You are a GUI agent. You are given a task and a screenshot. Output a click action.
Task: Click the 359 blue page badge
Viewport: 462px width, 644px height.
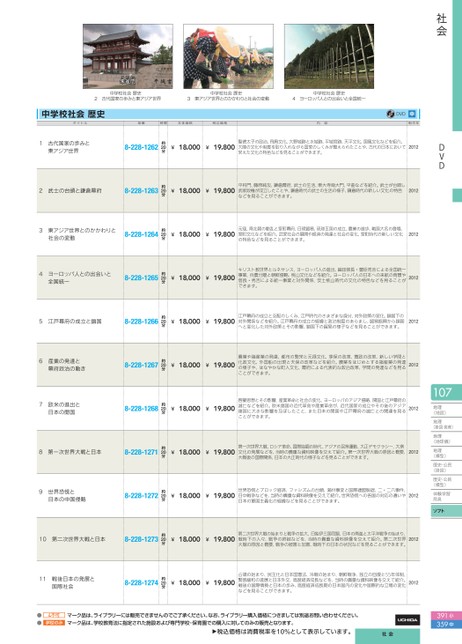pyautogui.click(x=446, y=624)
